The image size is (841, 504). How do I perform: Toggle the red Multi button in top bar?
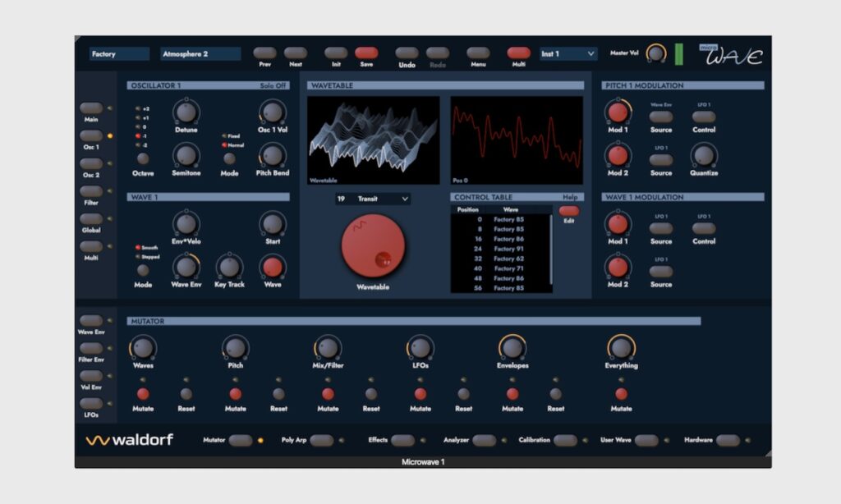click(x=519, y=53)
